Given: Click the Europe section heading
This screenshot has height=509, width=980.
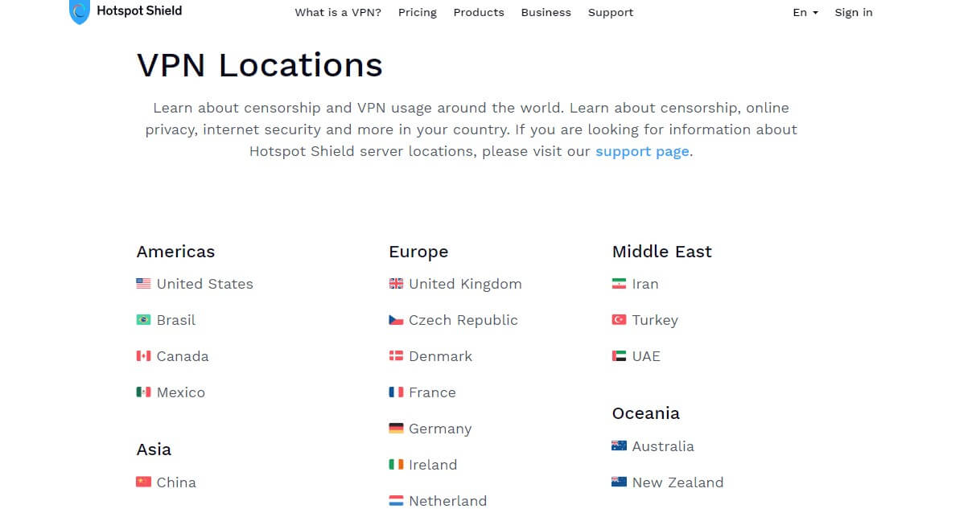Looking at the screenshot, I should [418, 252].
